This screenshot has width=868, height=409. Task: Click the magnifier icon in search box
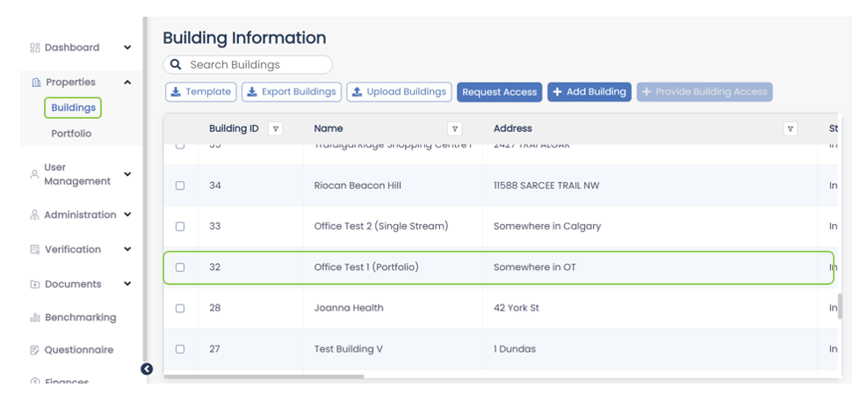click(176, 64)
